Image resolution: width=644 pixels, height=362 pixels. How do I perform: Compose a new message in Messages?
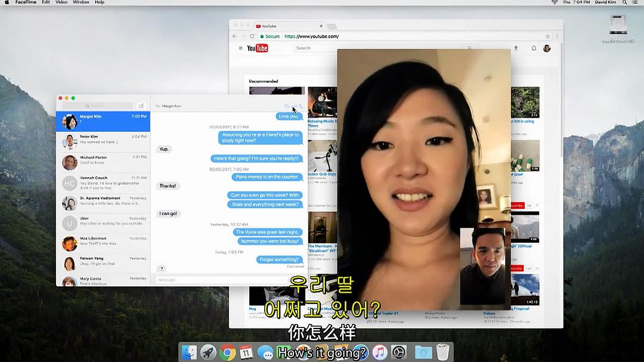point(141,106)
